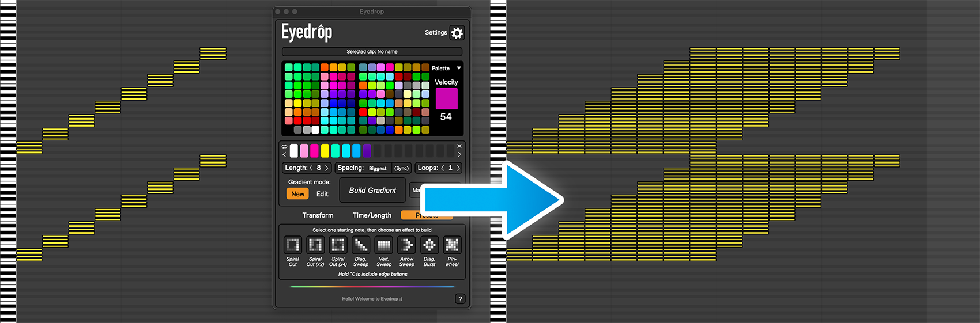This screenshot has width=980, height=323.
Task: Decrease the Loops count
Action: (443, 168)
